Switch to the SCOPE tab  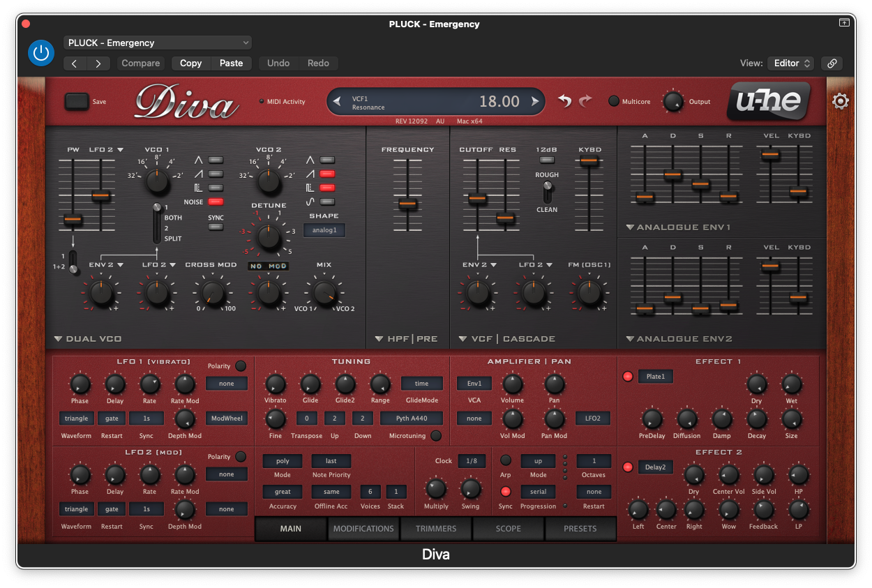coord(509,529)
